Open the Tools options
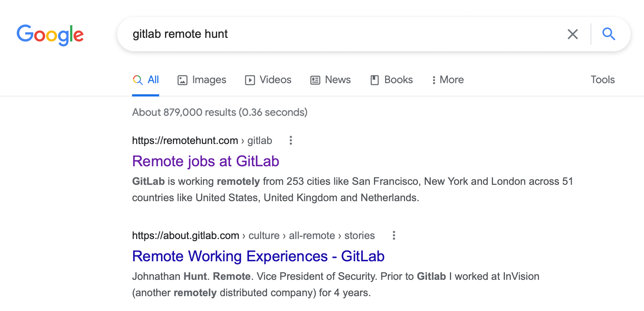Viewport: 644px width, 311px height. pos(602,80)
